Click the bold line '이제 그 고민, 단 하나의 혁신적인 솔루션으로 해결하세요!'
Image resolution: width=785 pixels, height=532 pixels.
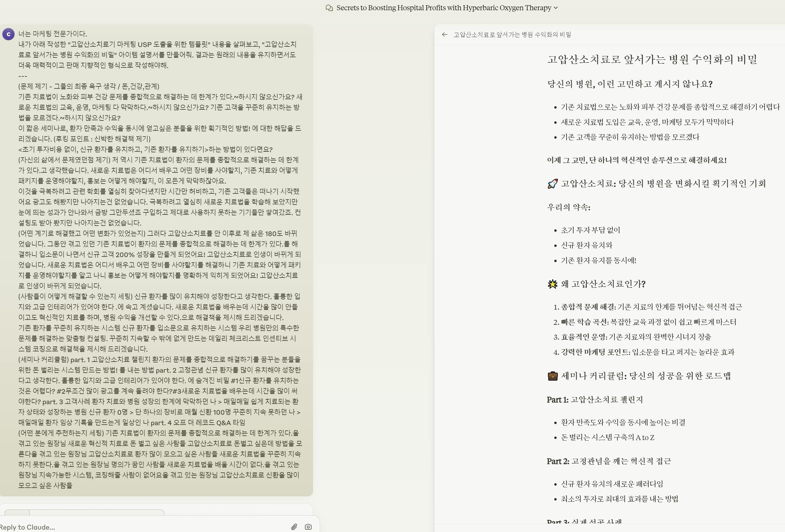click(x=637, y=160)
